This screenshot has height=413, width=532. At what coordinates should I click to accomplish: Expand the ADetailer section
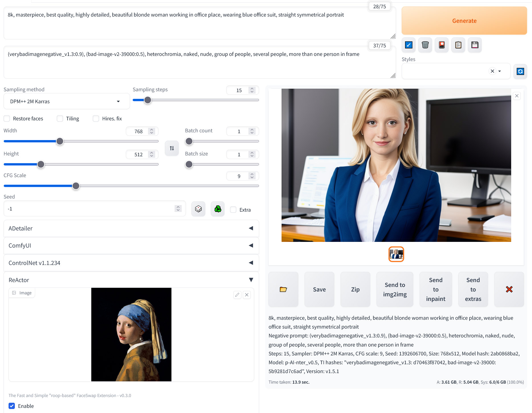point(131,228)
